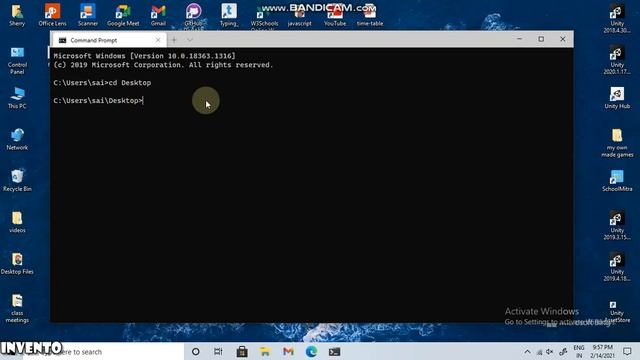
Task: Close the terminal window
Action: (562, 39)
